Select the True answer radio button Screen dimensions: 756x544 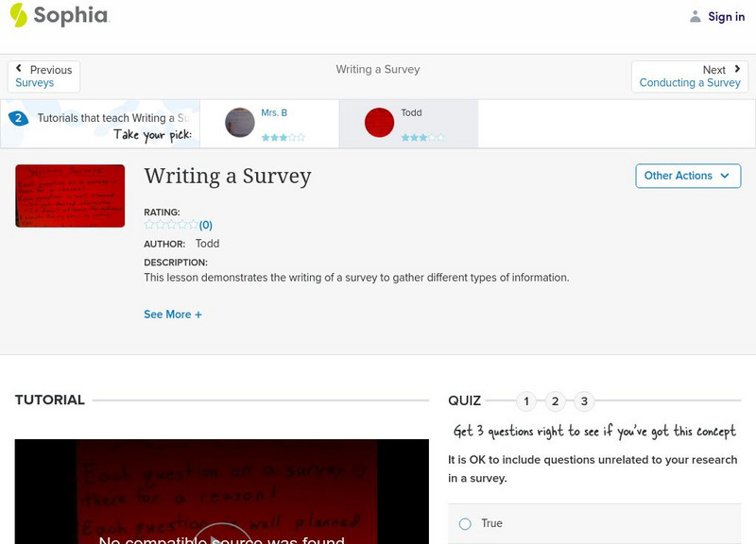click(465, 523)
